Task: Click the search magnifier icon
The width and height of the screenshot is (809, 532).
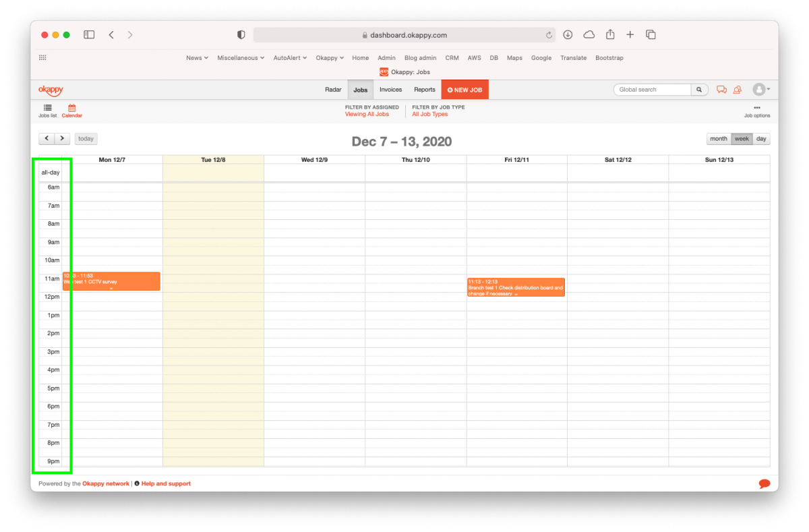Action: click(698, 89)
